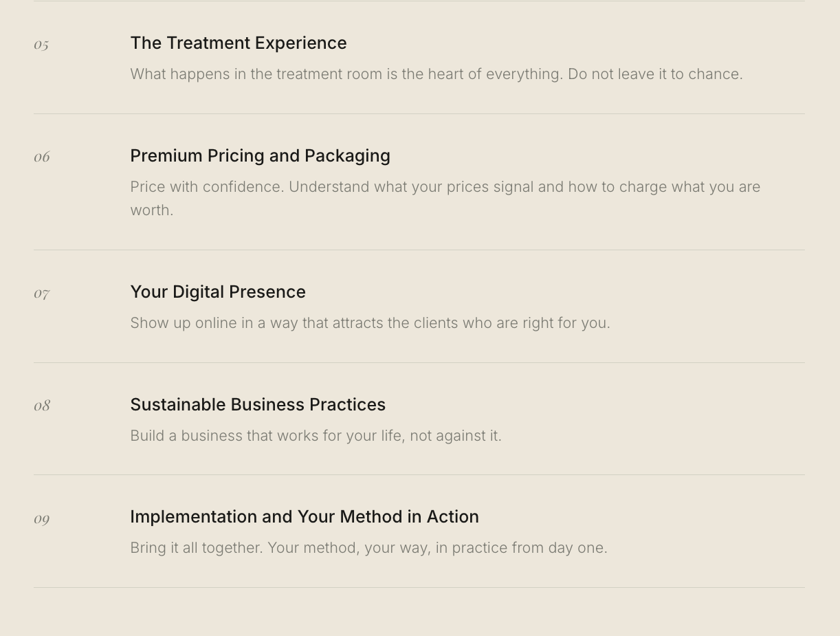Open The Treatment Experience module heading

[239, 43]
